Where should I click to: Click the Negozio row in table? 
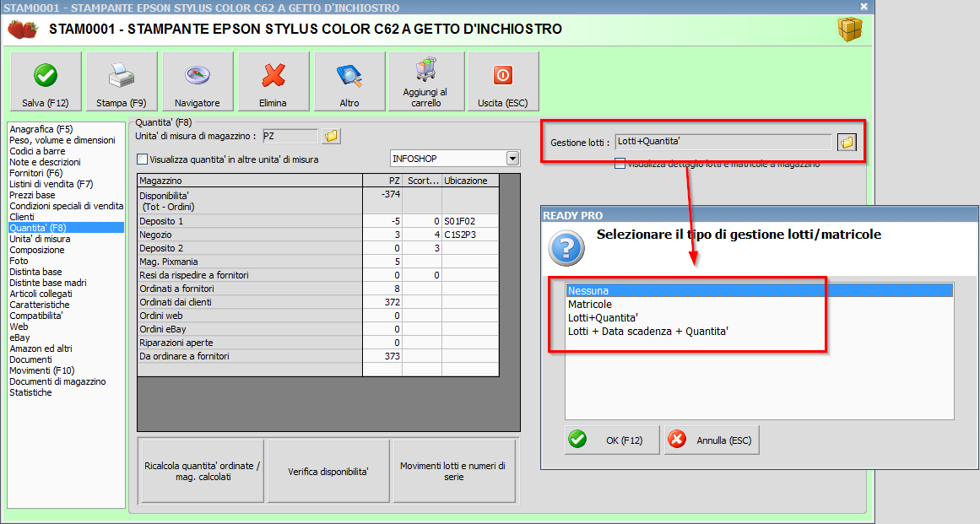pos(318,235)
